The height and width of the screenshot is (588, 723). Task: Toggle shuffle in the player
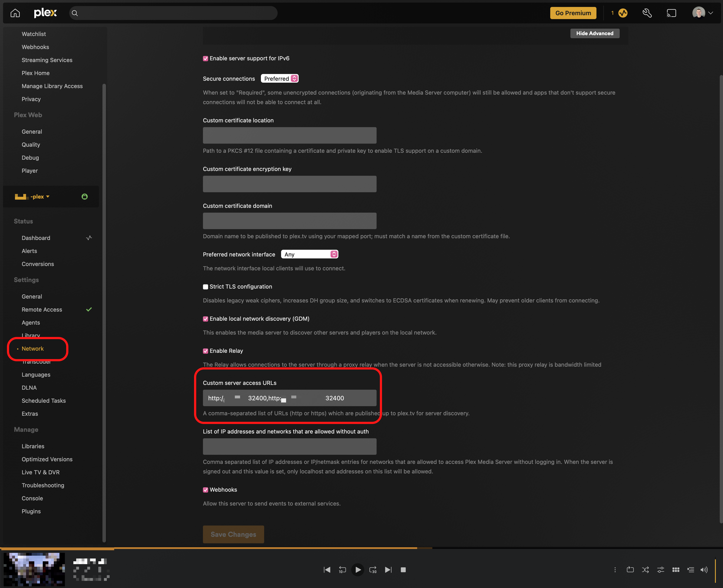point(646,570)
